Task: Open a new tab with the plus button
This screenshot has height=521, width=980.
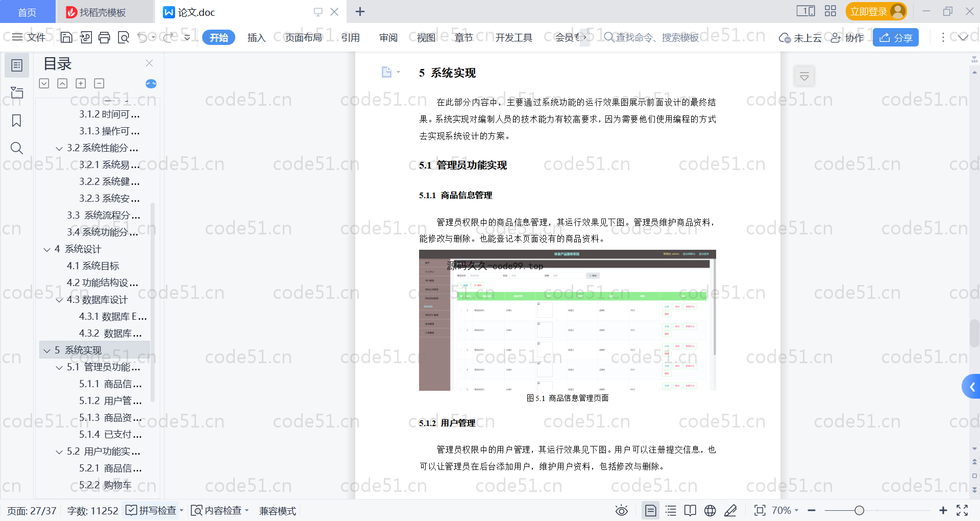Action: (x=360, y=11)
